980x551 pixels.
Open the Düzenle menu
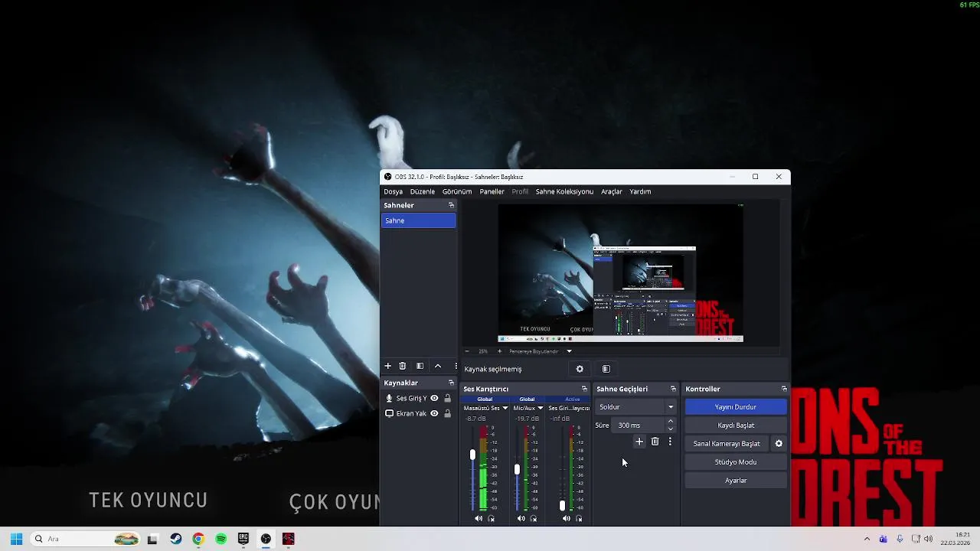(x=422, y=191)
